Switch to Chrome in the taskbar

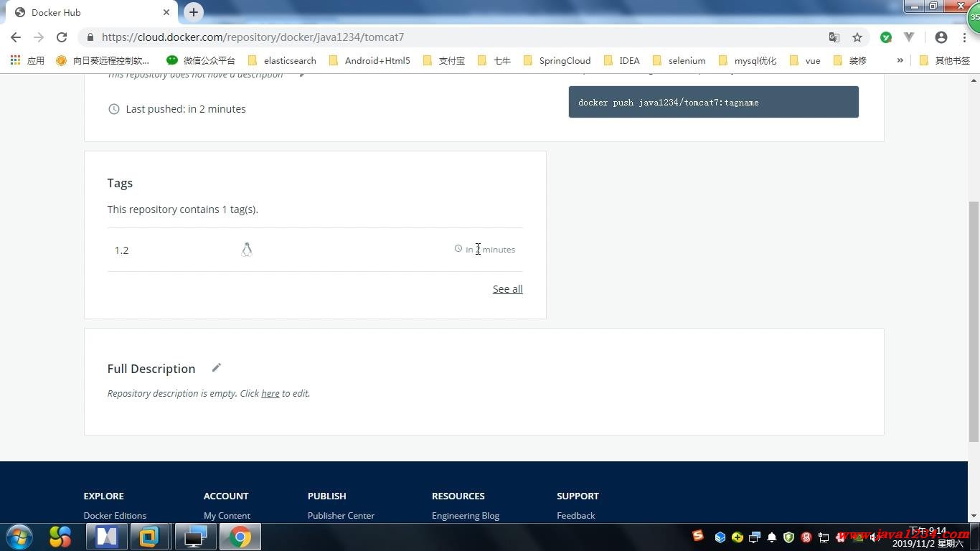[x=240, y=537]
